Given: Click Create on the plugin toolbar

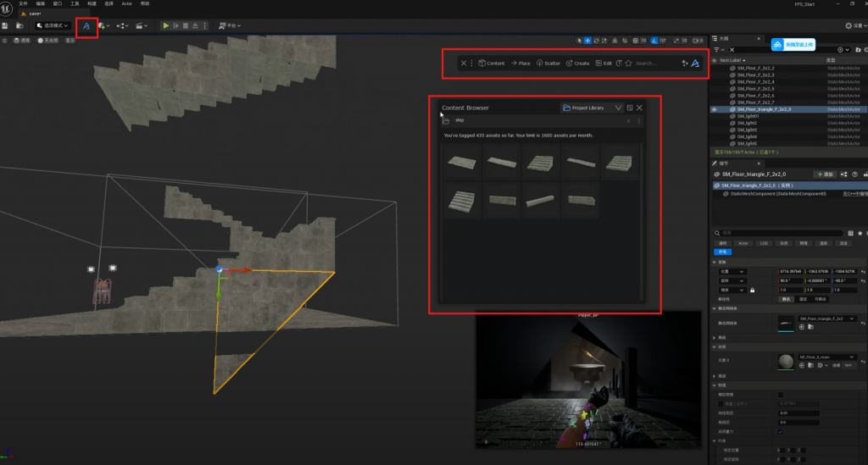Looking at the screenshot, I should pos(577,63).
